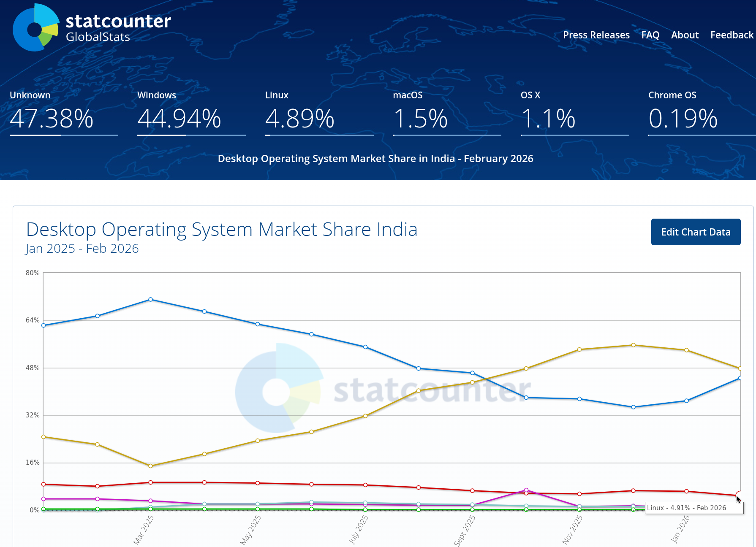Click the 64% y-axis label

tap(33, 320)
